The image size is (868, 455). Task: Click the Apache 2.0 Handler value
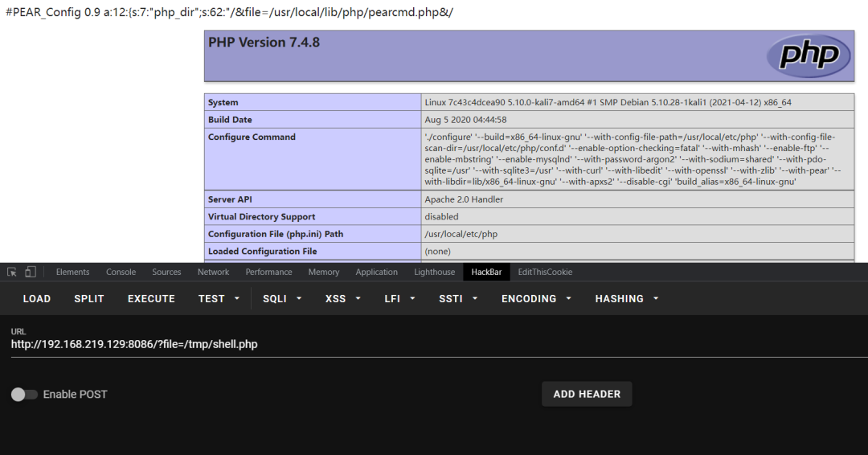coord(464,199)
